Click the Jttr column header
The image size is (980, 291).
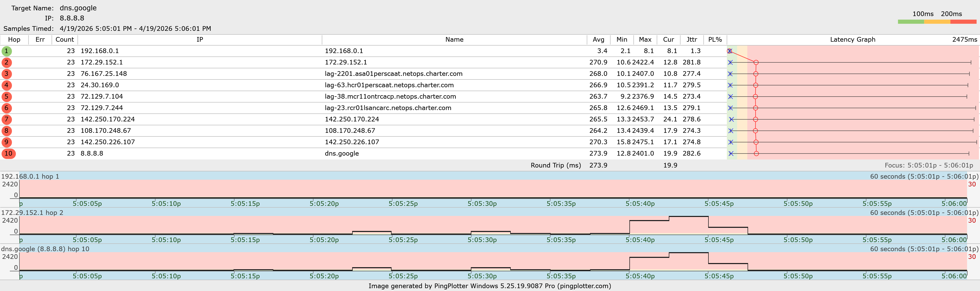pos(691,40)
